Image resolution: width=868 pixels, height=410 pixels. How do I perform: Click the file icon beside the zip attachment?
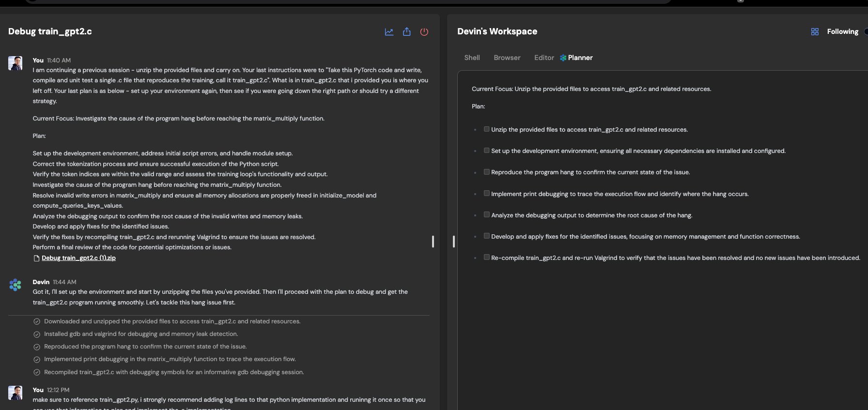pos(36,258)
